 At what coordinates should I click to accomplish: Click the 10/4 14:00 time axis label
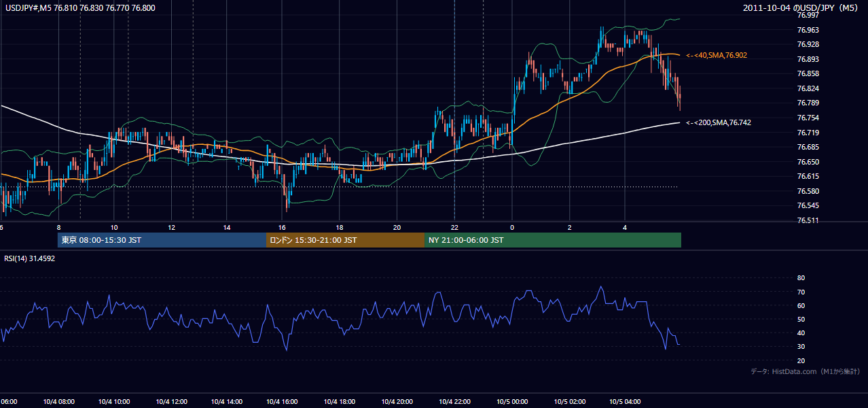tap(228, 401)
